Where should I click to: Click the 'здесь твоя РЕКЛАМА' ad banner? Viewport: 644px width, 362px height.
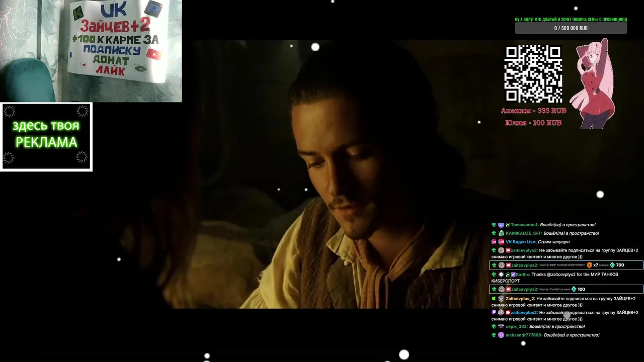(x=46, y=137)
